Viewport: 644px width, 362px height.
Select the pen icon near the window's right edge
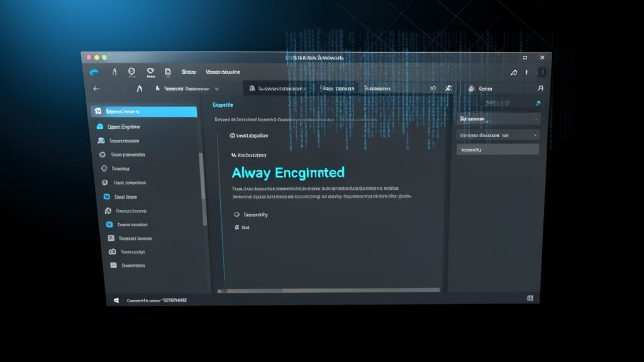[x=514, y=72]
